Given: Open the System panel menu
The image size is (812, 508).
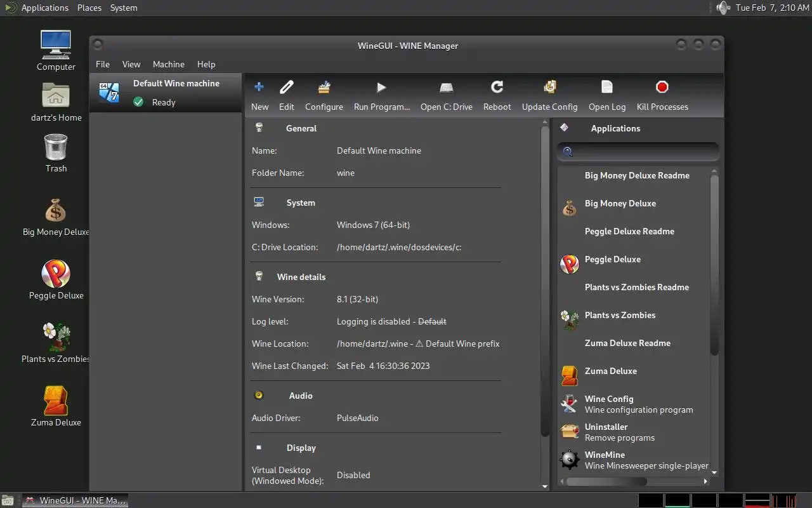Looking at the screenshot, I should point(124,8).
